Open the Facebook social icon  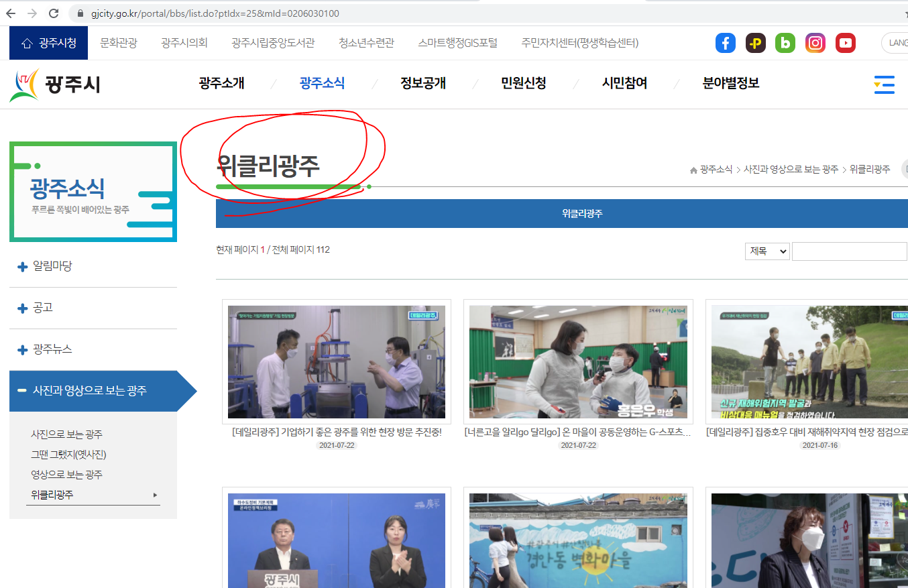coord(726,43)
